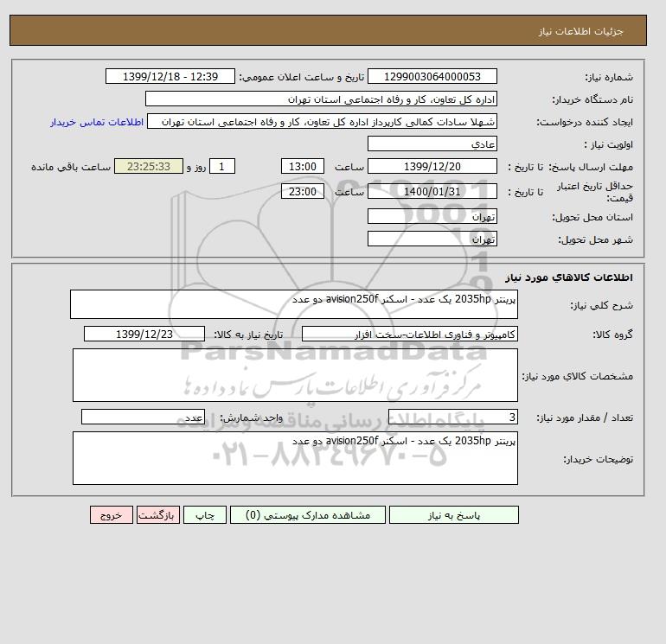Click the public announcement date field
This screenshot has width=666, height=644.
pyautogui.click(x=170, y=76)
